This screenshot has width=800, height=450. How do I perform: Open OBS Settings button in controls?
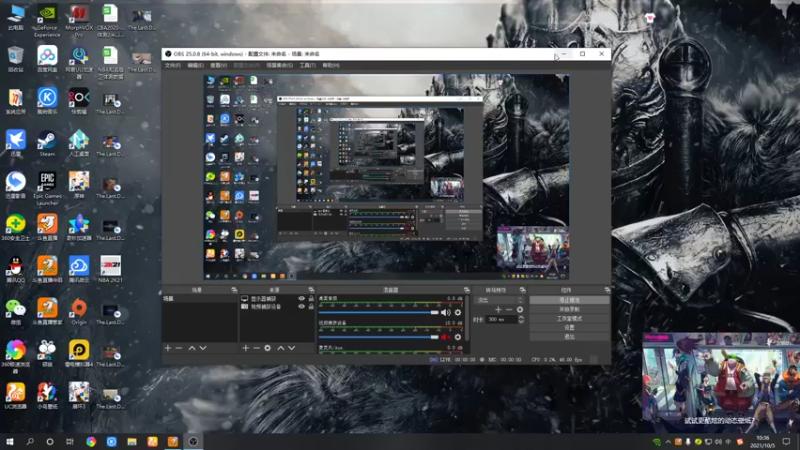tap(569, 328)
